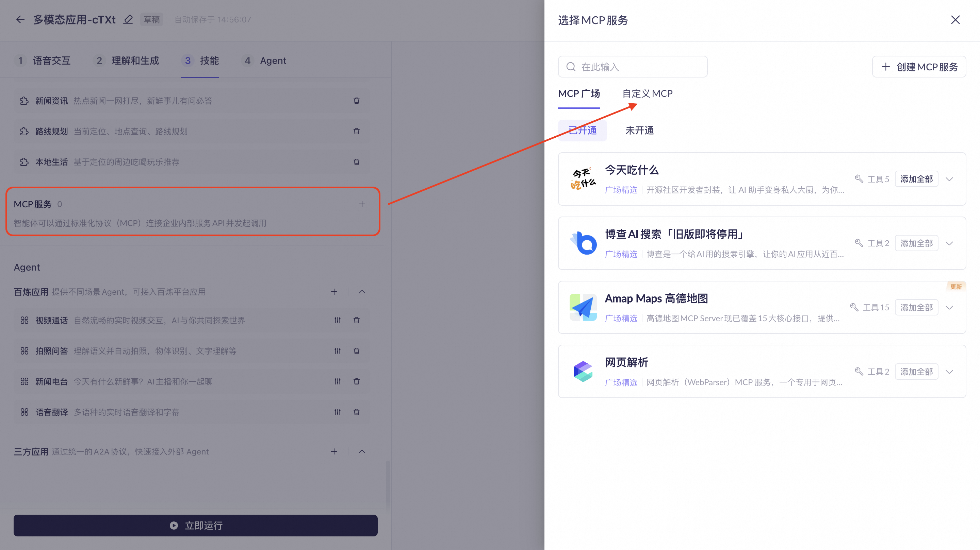Open settings sliders for 视频通话 agent
The width and height of the screenshot is (980, 550).
(338, 321)
